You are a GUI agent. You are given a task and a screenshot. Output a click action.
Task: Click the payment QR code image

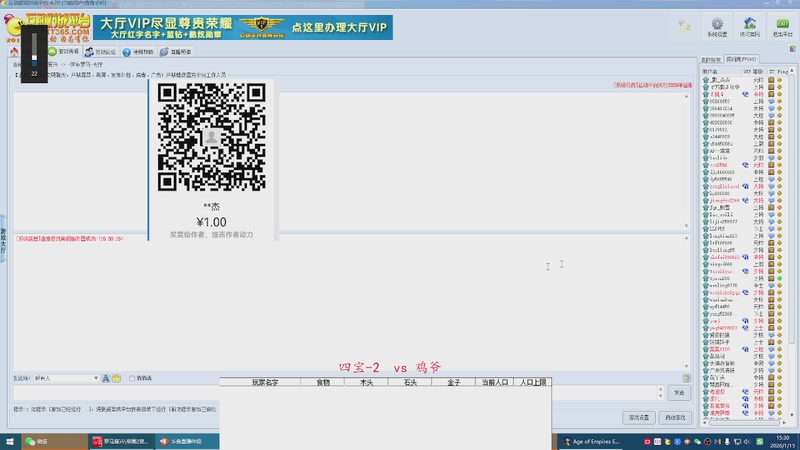pos(212,137)
